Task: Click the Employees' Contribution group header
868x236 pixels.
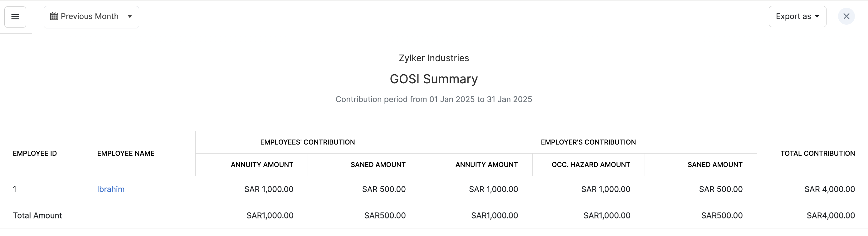Action: pos(307,142)
